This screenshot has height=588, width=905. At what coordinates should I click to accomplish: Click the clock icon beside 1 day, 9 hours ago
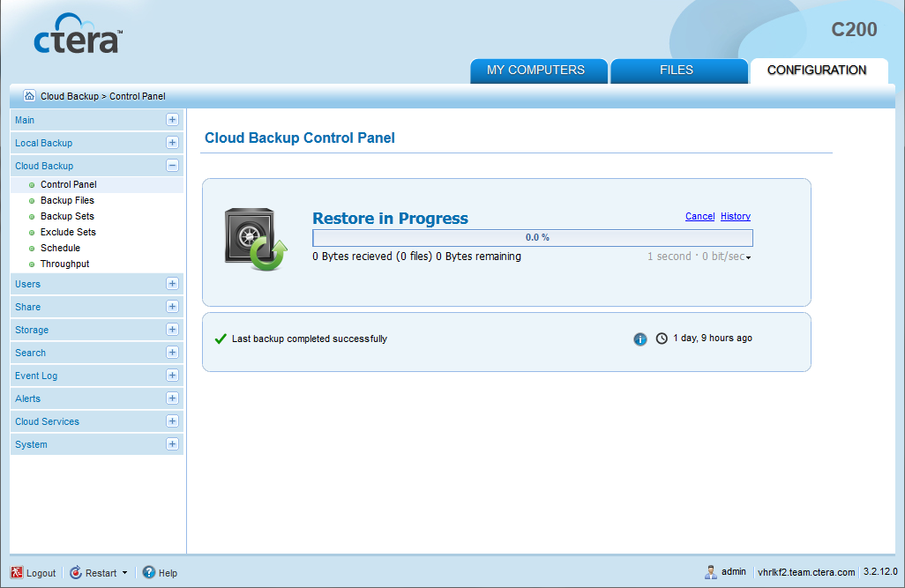pyautogui.click(x=662, y=339)
